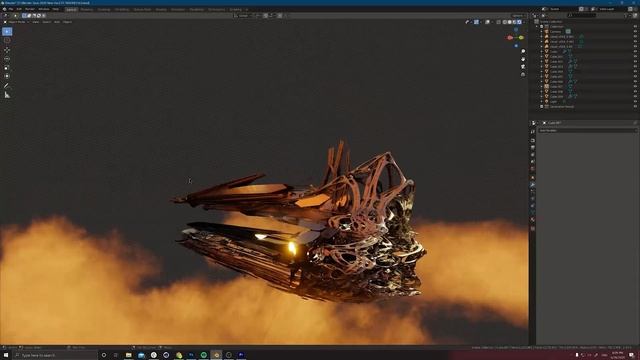Open the Render properties tab
Viewport: 640px width, 360px height.
(x=533, y=140)
